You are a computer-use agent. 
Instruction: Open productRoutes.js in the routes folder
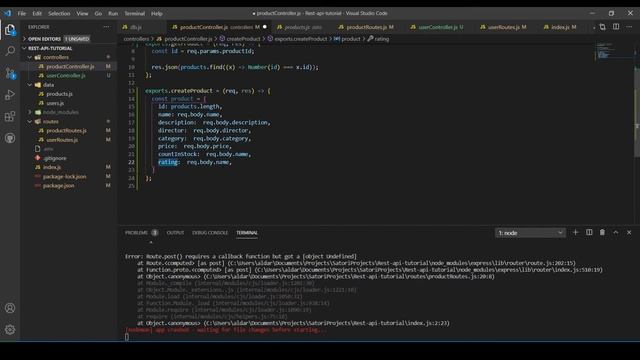click(67, 131)
